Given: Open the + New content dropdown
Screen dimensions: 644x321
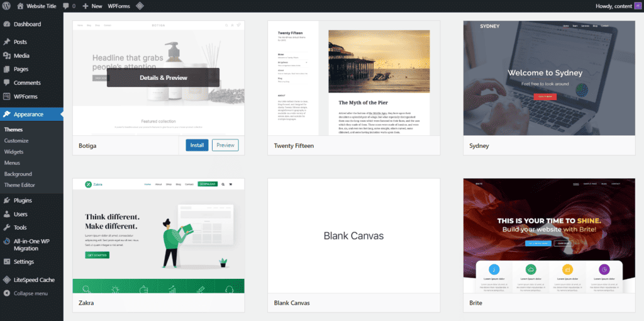Looking at the screenshot, I should (x=92, y=6).
